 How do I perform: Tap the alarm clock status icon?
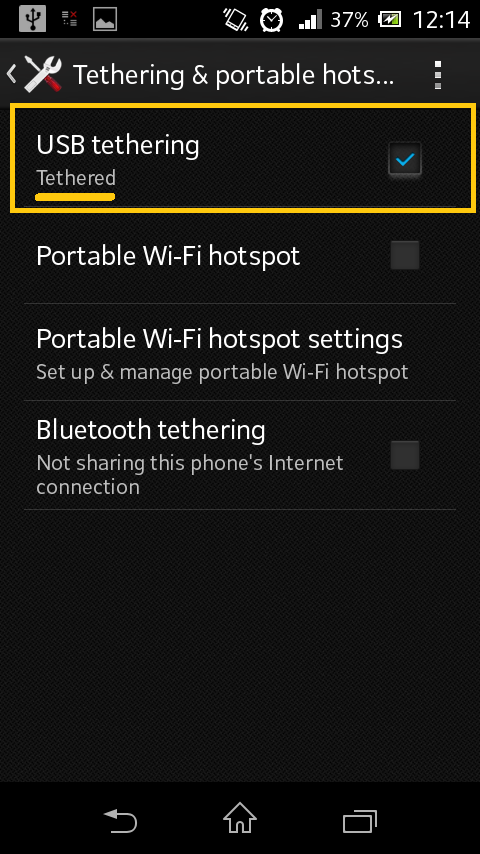click(271, 20)
